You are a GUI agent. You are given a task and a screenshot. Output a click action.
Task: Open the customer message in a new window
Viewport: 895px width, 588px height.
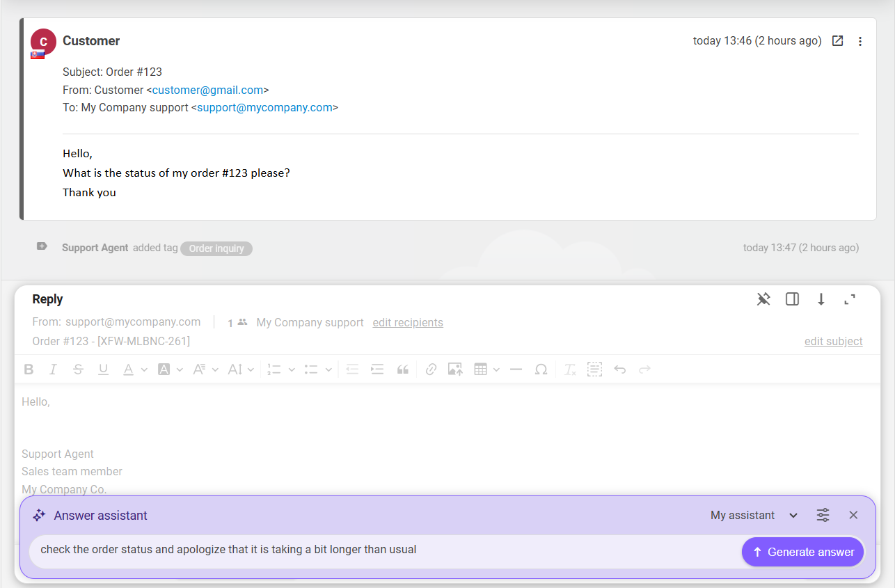[x=837, y=40]
